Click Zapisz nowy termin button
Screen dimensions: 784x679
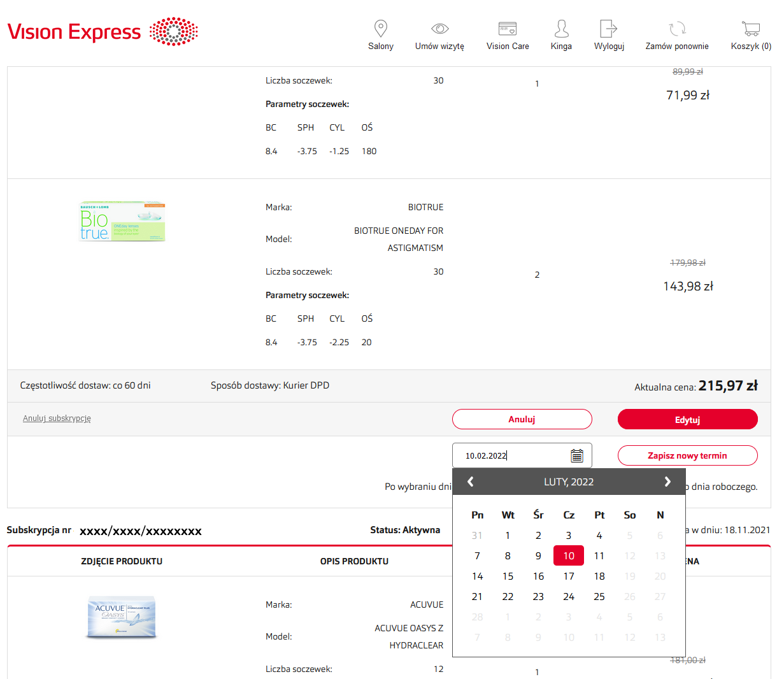(688, 455)
